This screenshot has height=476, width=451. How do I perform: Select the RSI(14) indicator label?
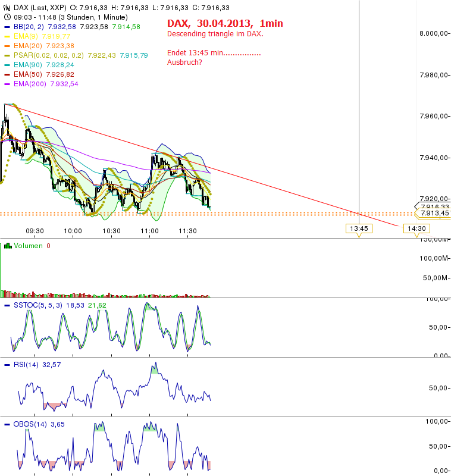pyautogui.click(x=26, y=365)
